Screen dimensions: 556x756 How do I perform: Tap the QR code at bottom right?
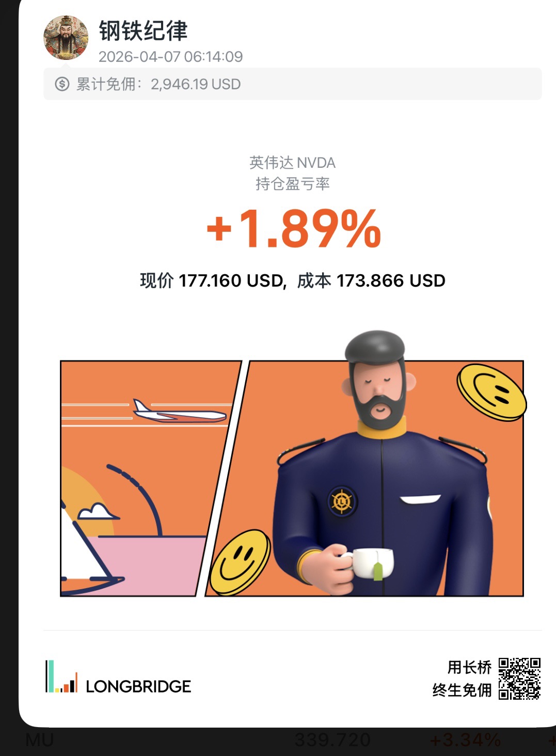pos(519,679)
